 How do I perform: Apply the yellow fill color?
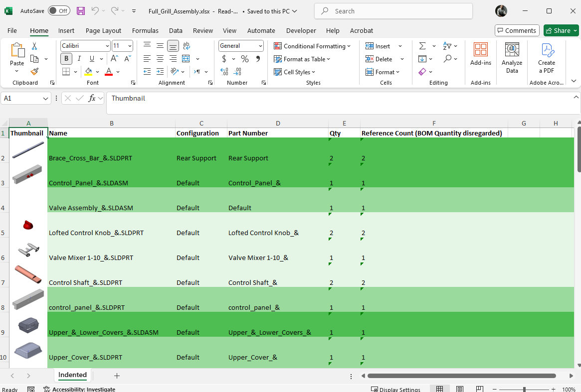pos(88,71)
